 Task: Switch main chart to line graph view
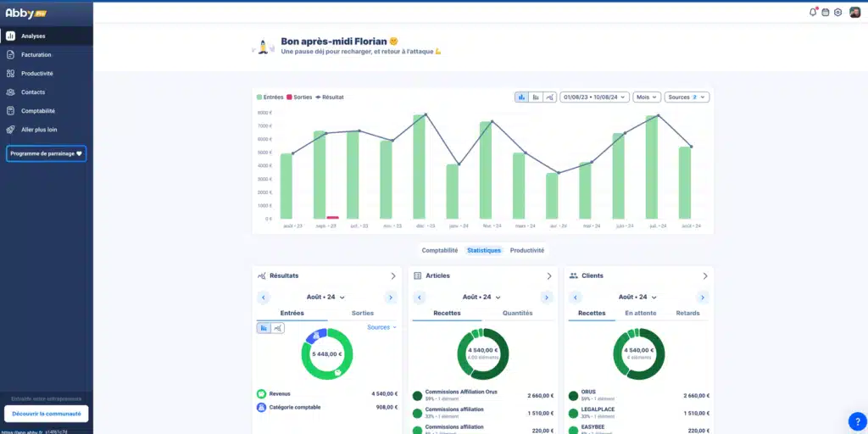point(550,97)
